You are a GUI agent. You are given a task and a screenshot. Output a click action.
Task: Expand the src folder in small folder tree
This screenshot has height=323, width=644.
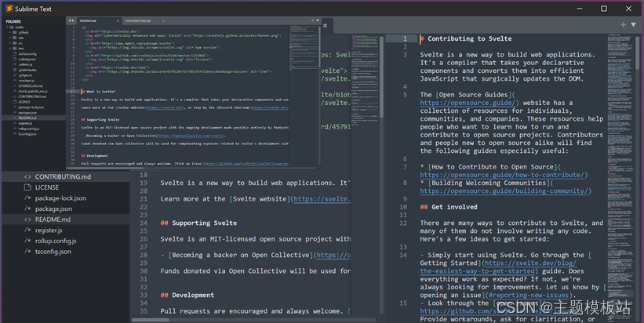(x=10, y=43)
